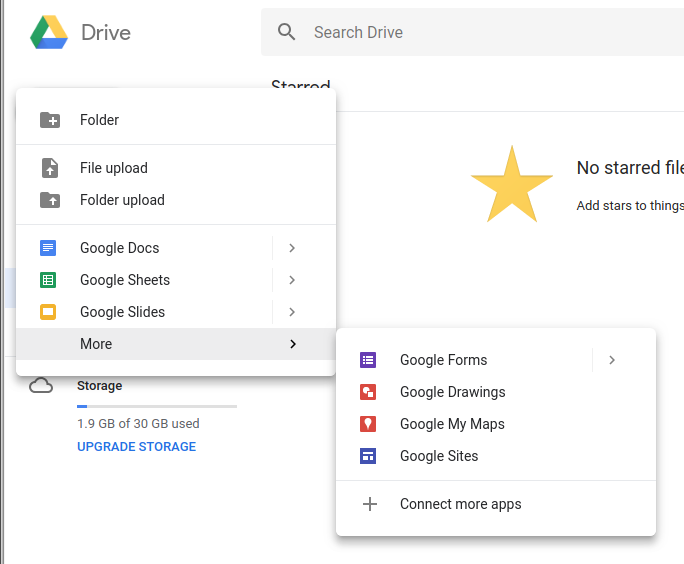
Task: Click the red Google Drawings icon
Action: pyautogui.click(x=368, y=392)
